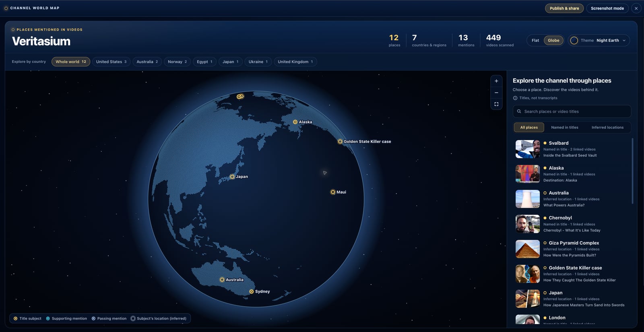This screenshot has width=644, height=332.
Task: Zoom out with the minus map button
Action: coord(496,93)
